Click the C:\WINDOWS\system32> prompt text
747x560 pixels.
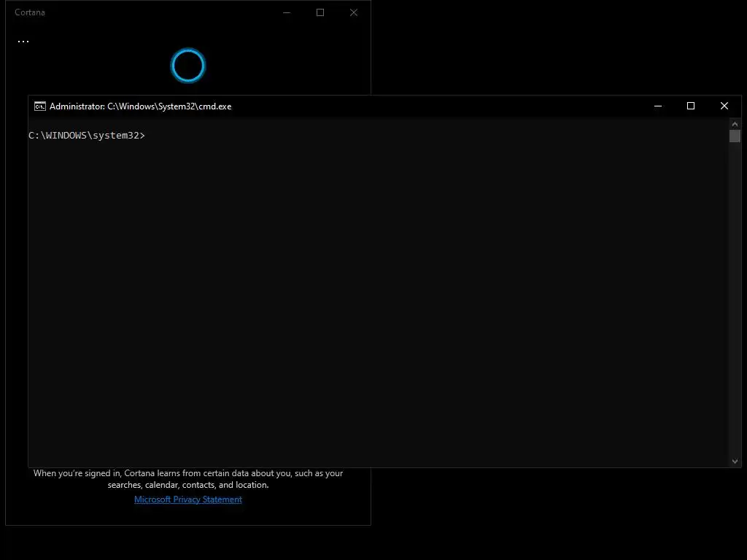(87, 136)
